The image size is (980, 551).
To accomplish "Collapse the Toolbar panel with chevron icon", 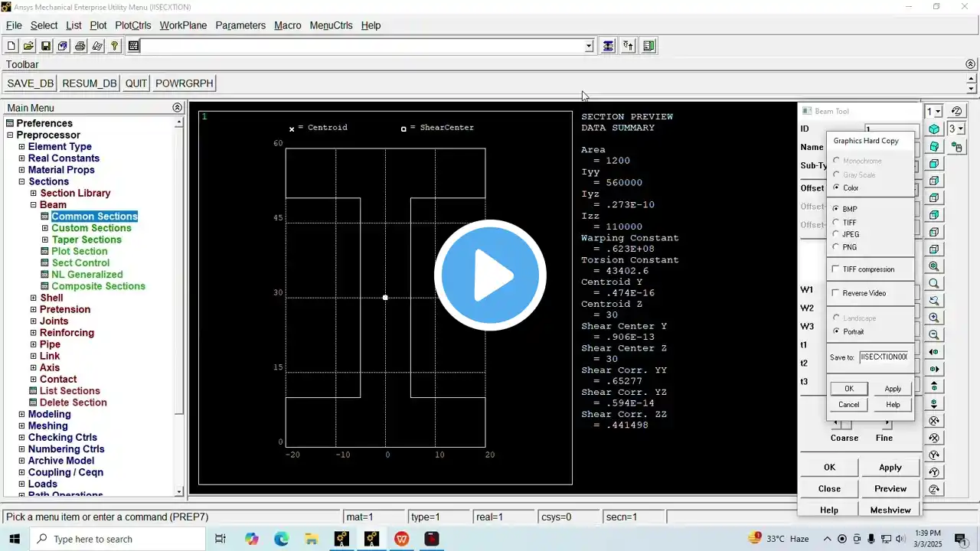I will coord(972,64).
